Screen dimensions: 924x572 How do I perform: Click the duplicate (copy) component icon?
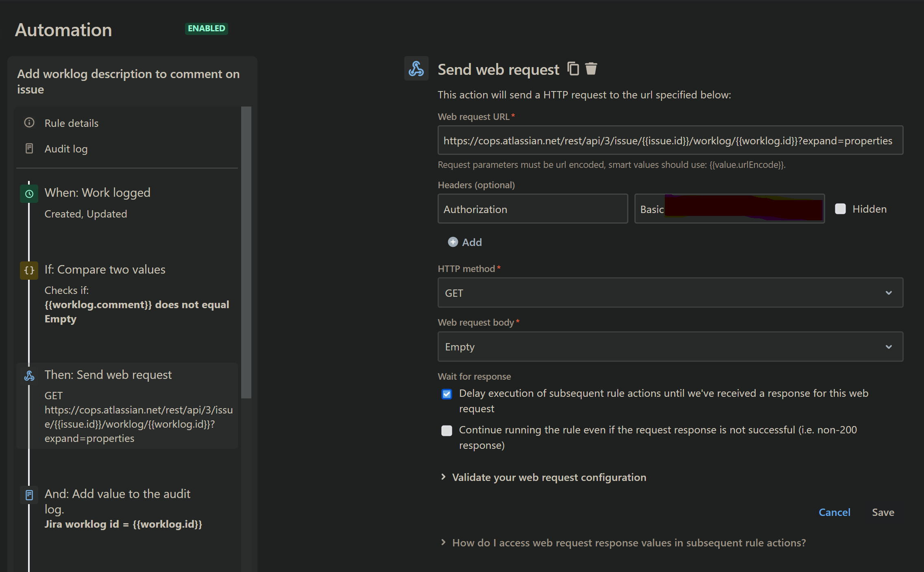click(573, 69)
